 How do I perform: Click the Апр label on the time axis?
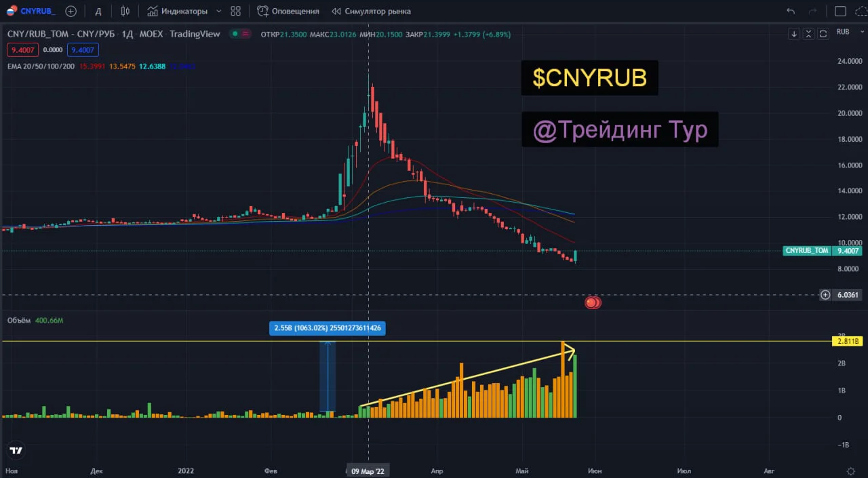pyautogui.click(x=437, y=471)
